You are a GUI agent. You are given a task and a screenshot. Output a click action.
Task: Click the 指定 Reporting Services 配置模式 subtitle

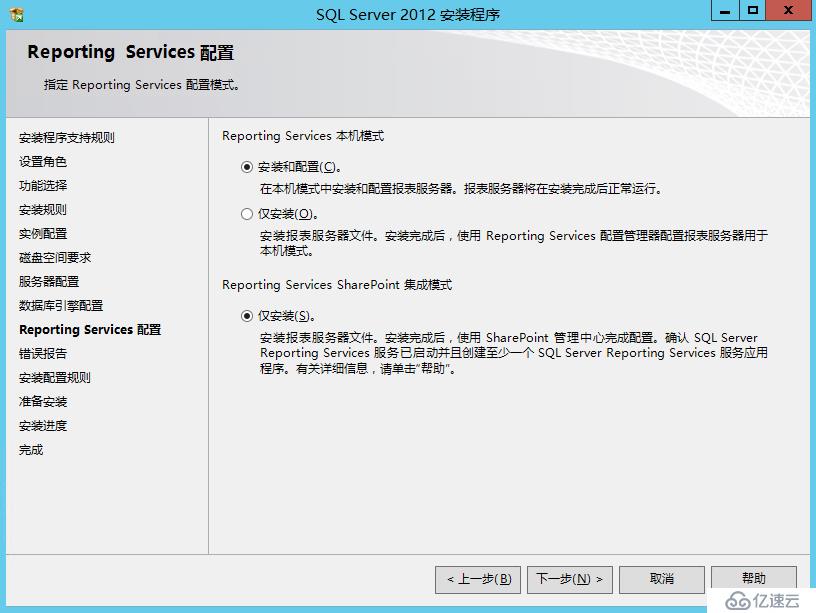(x=142, y=85)
